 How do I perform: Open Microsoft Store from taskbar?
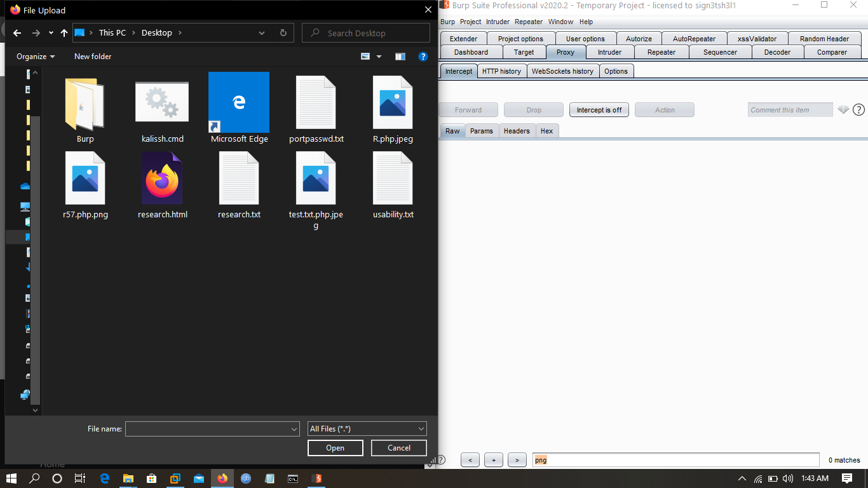pyautogui.click(x=151, y=478)
